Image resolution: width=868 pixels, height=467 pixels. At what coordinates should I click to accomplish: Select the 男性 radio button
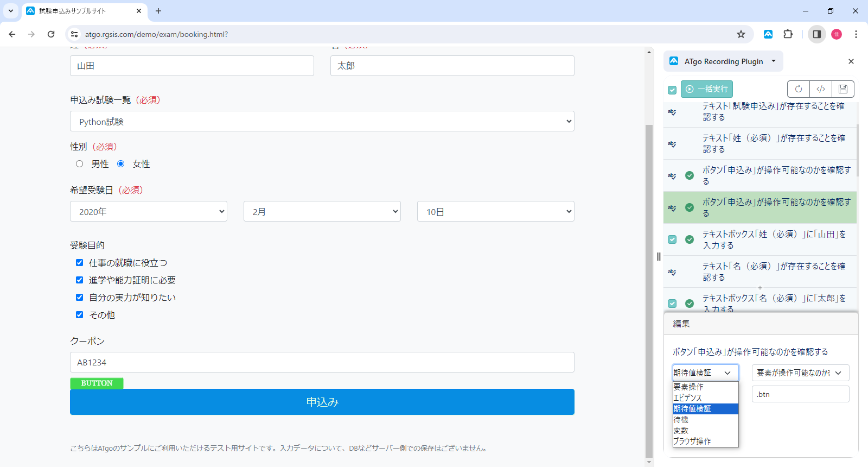80,164
